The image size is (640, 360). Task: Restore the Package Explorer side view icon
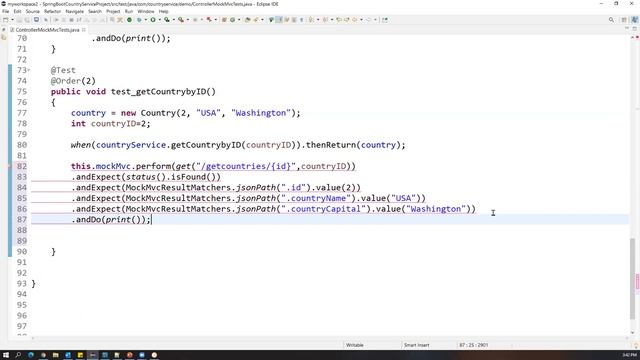4,38
